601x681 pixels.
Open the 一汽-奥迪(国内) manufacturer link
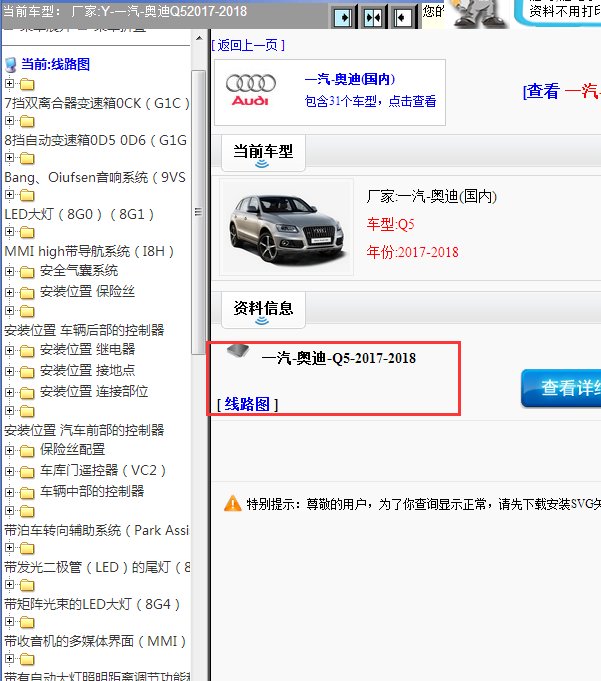[350, 79]
